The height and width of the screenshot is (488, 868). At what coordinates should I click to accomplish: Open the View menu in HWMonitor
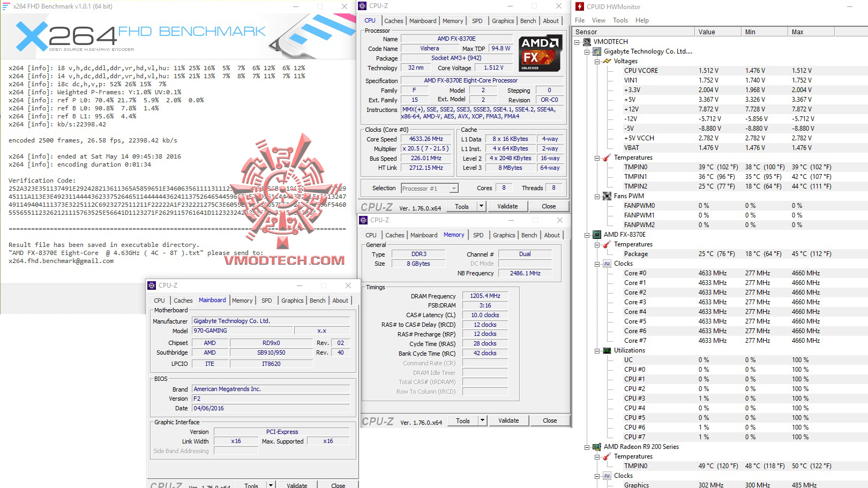pos(598,20)
